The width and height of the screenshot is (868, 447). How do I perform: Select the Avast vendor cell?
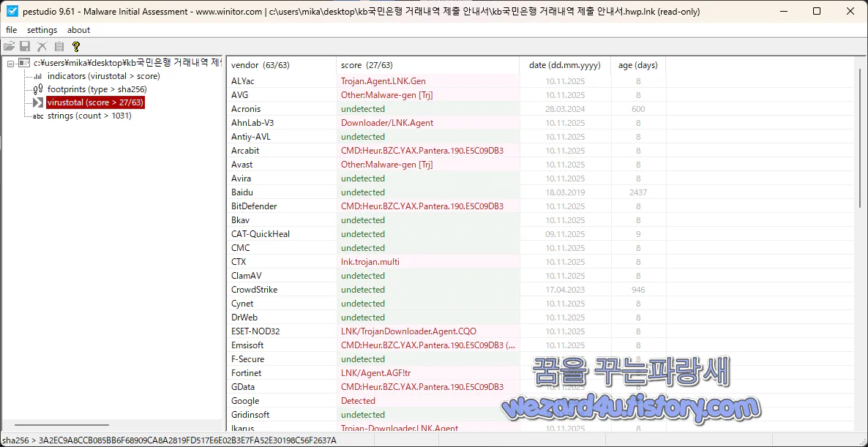pos(281,165)
